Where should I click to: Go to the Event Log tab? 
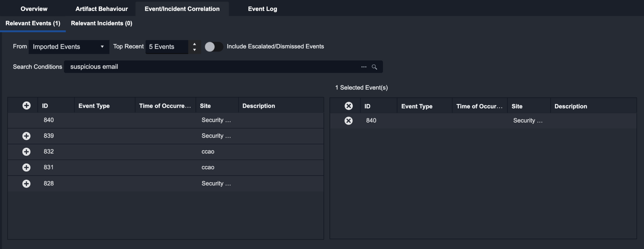coord(262,9)
